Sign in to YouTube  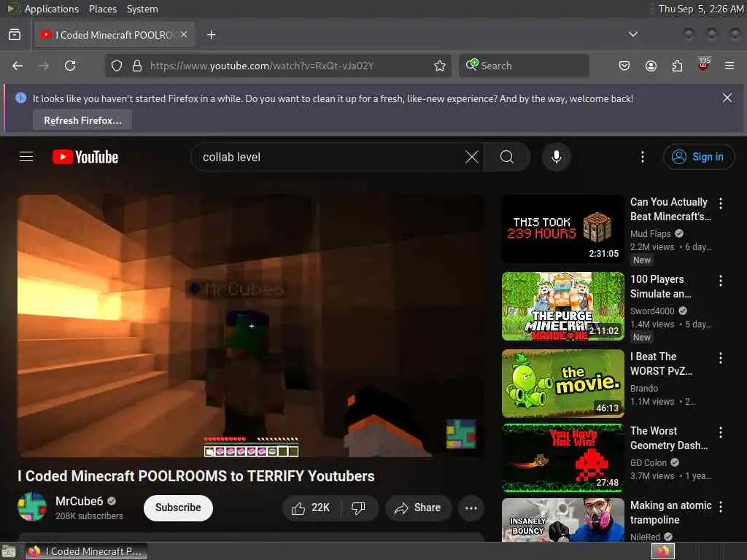[698, 157]
